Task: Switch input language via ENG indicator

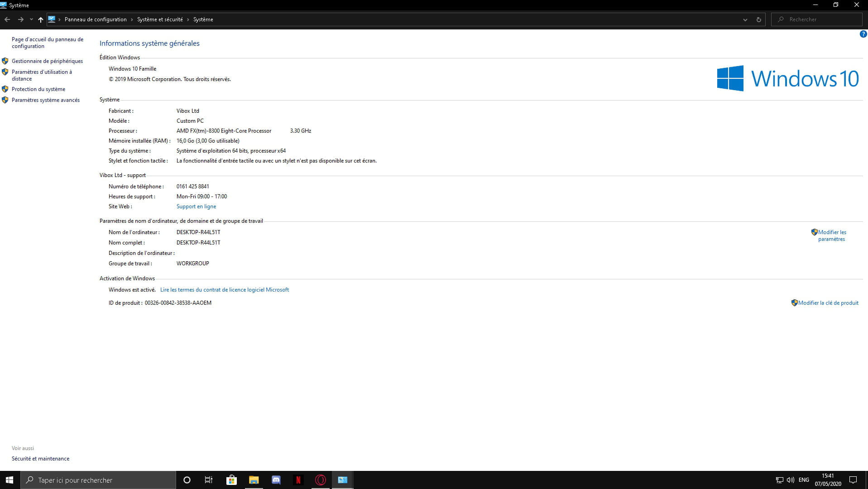Action: [x=804, y=480]
